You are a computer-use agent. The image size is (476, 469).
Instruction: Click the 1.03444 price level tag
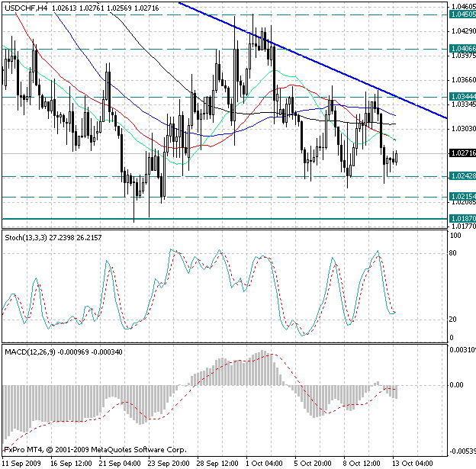click(x=462, y=97)
